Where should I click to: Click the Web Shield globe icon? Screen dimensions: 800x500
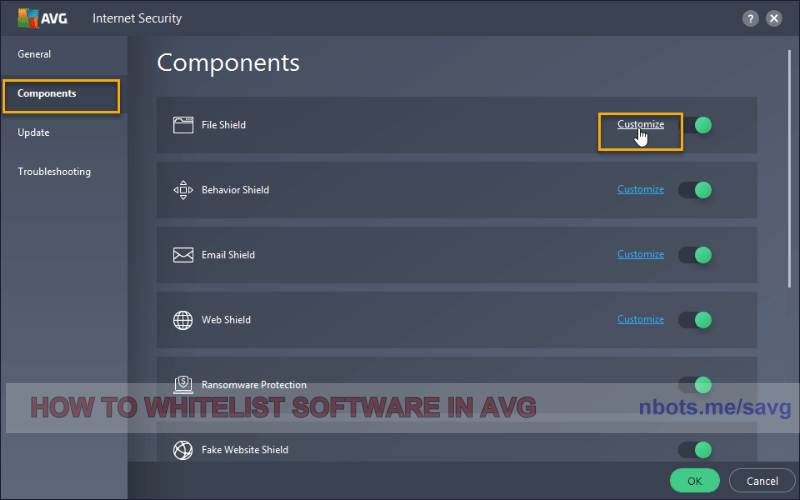point(183,320)
